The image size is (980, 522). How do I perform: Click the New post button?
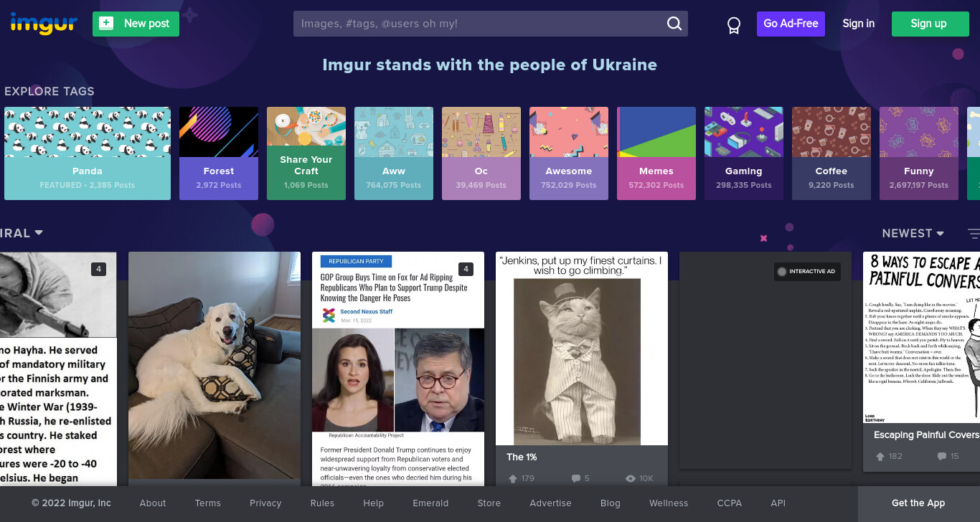point(136,24)
